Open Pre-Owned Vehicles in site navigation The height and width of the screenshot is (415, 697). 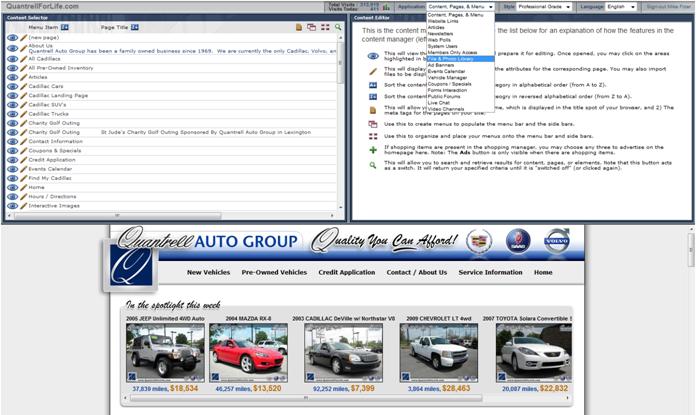pyautogui.click(x=274, y=272)
